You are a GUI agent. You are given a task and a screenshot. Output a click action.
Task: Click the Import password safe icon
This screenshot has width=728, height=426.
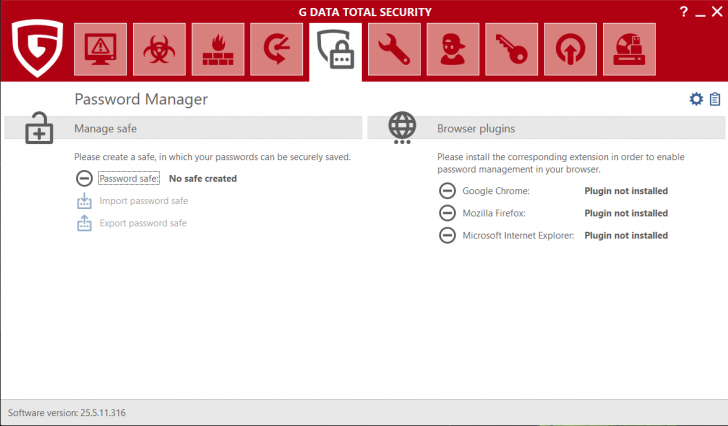[84, 201]
